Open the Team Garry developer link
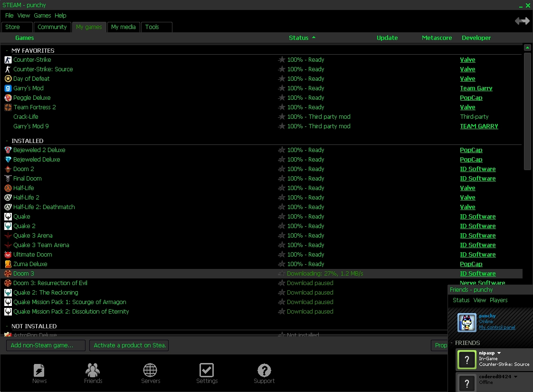Image resolution: width=533 pixels, height=392 pixels. (476, 88)
